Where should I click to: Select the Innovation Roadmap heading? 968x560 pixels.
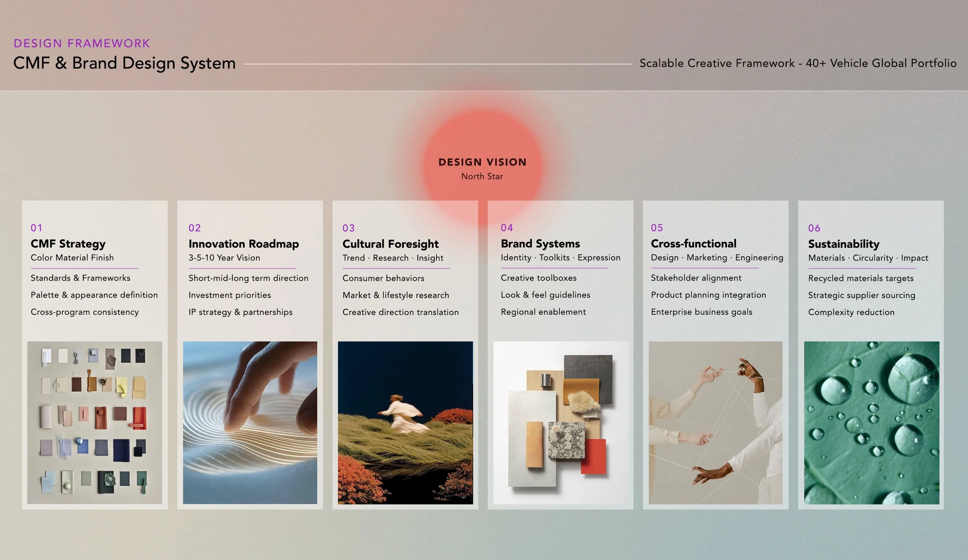tap(244, 244)
